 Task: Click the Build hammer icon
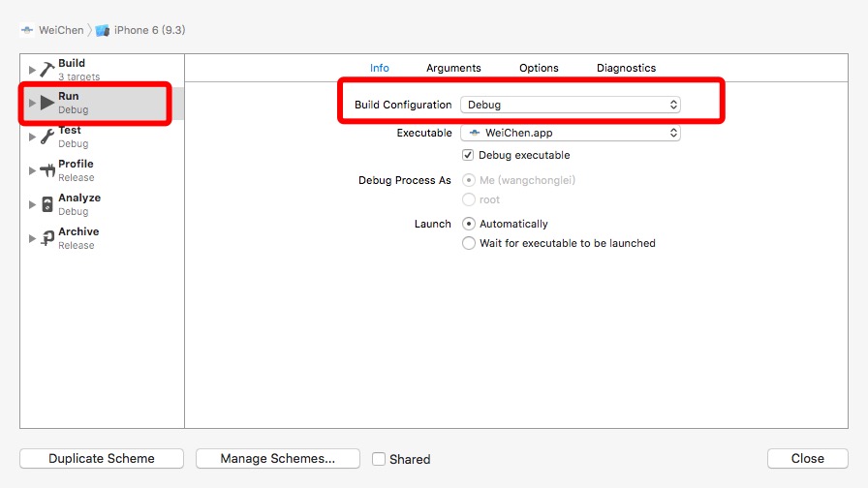(x=47, y=70)
